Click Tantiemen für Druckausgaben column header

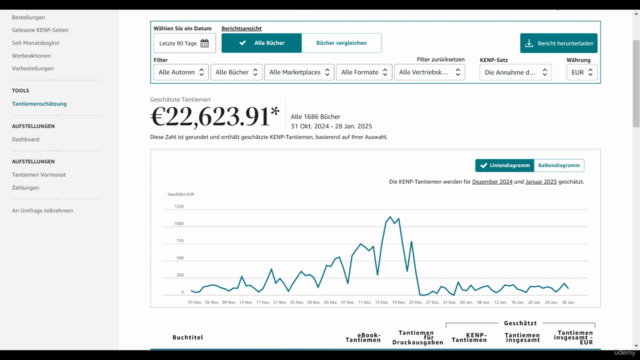pyautogui.click(x=418, y=338)
